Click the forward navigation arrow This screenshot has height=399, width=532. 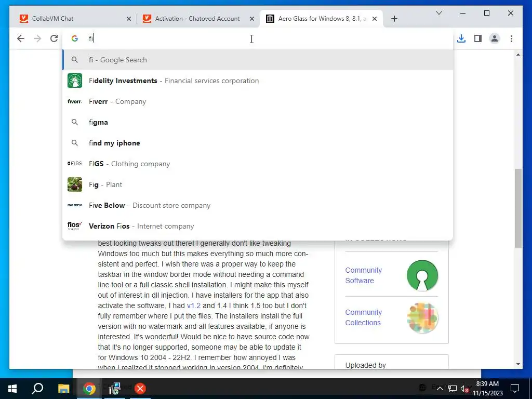tap(37, 38)
